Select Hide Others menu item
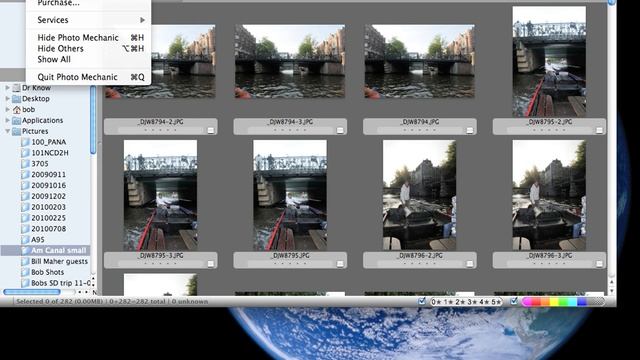Image resolution: width=640 pixels, height=360 pixels. pyautogui.click(x=88, y=49)
